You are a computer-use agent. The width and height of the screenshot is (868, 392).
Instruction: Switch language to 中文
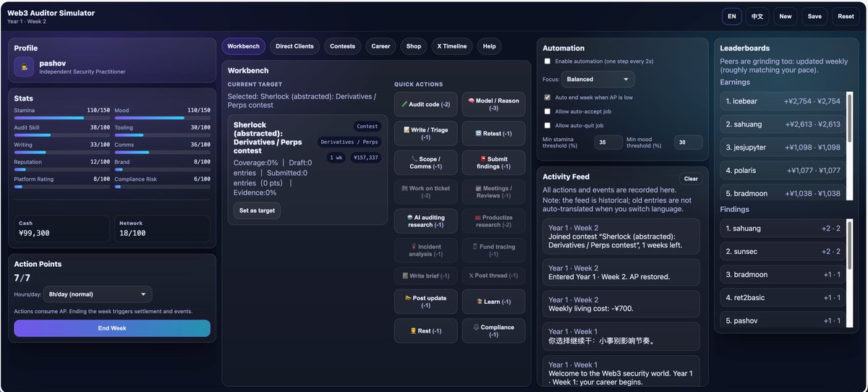click(x=757, y=16)
